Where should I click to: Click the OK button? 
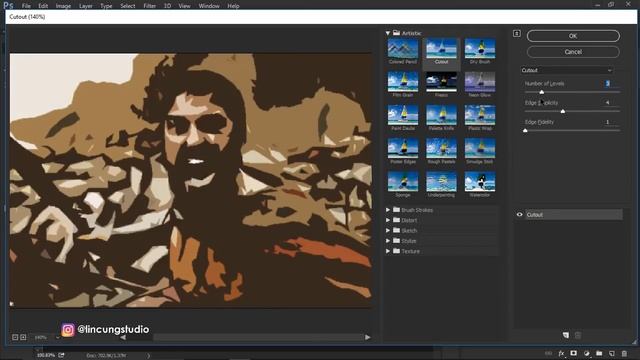click(x=573, y=36)
